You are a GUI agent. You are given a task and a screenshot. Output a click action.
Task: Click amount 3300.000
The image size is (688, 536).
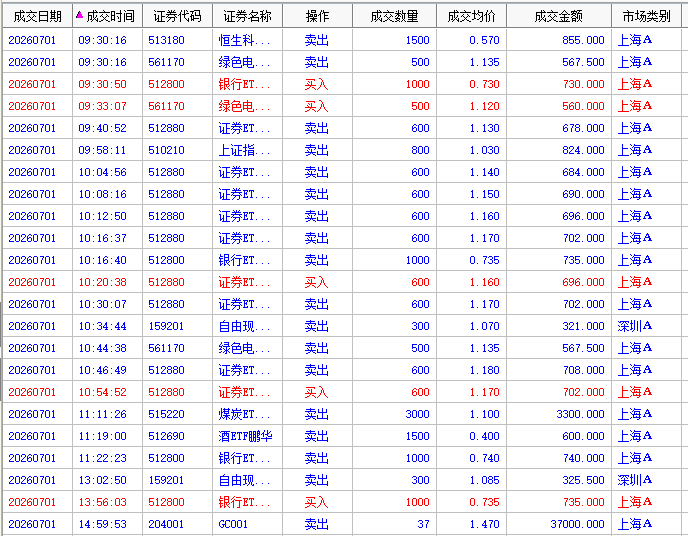[580, 414]
